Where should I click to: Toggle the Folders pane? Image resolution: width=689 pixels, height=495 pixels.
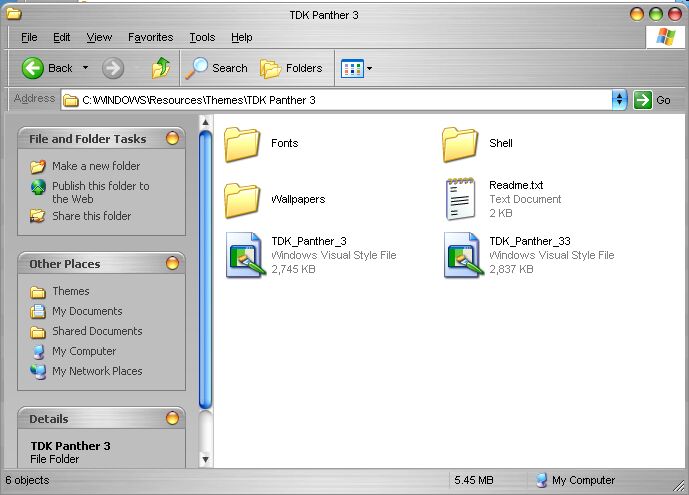point(291,68)
